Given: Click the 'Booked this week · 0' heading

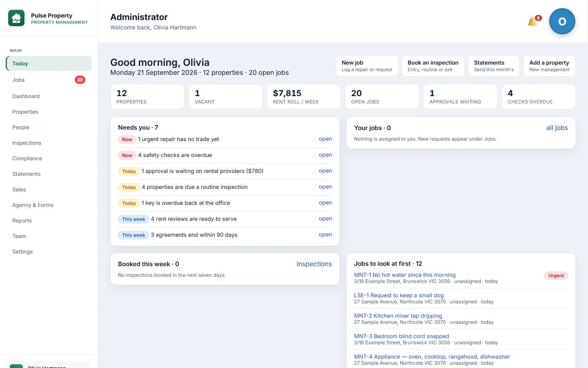Looking at the screenshot, I should coord(149,264).
